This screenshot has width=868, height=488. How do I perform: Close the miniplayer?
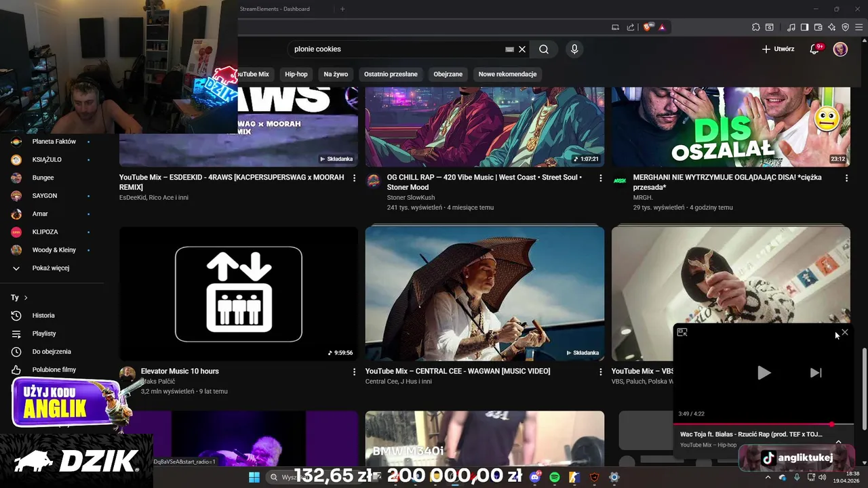click(x=845, y=332)
